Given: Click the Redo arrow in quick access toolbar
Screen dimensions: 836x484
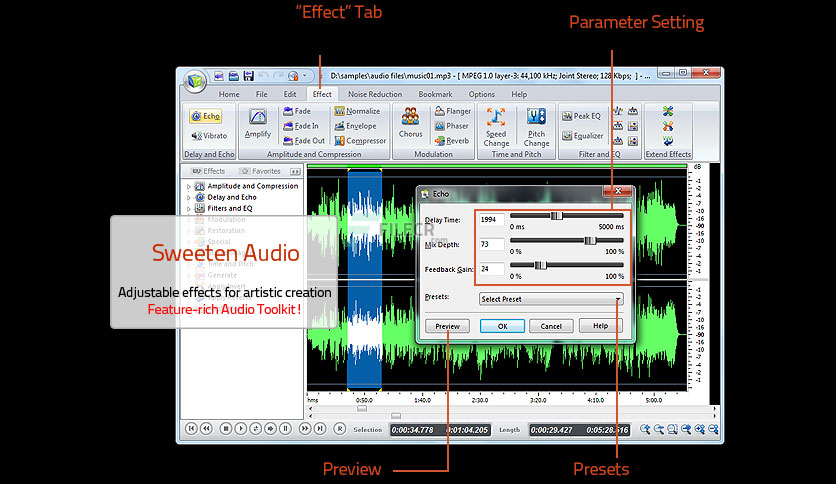Looking at the screenshot, I should pyautogui.click(x=278, y=76).
